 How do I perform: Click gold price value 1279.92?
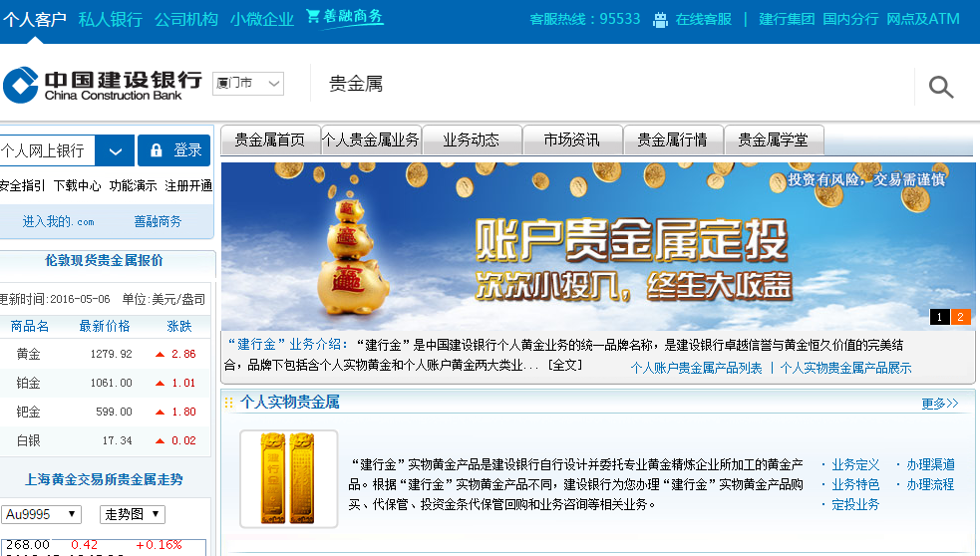[x=112, y=354]
